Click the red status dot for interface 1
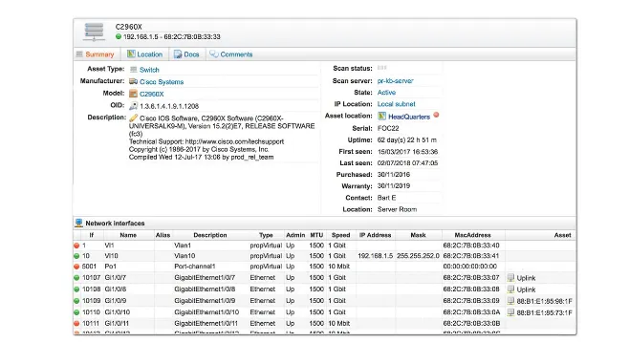 76,246
